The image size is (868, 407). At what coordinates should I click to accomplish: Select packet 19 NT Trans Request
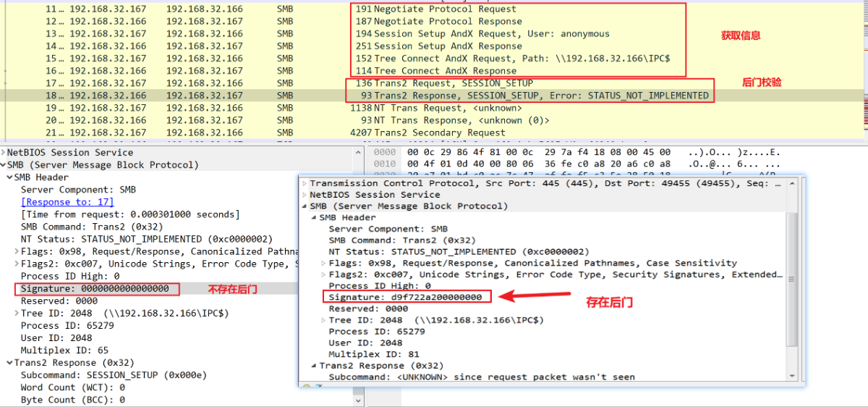coord(434,108)
